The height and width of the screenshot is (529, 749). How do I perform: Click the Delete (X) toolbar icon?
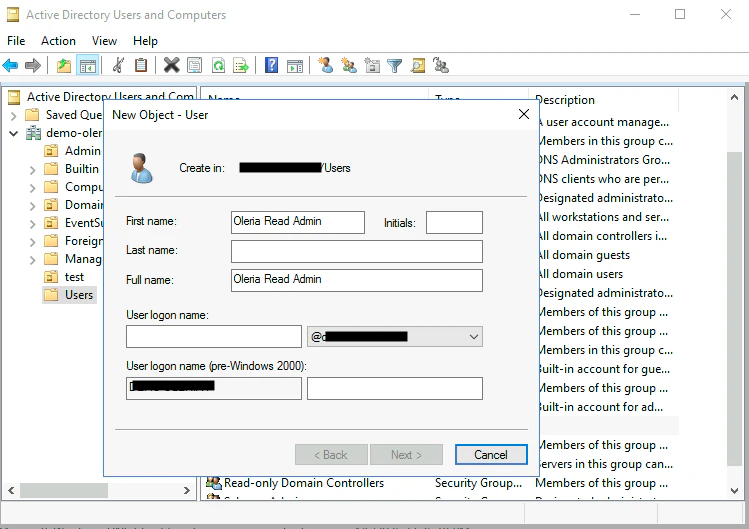pos(171,65)
